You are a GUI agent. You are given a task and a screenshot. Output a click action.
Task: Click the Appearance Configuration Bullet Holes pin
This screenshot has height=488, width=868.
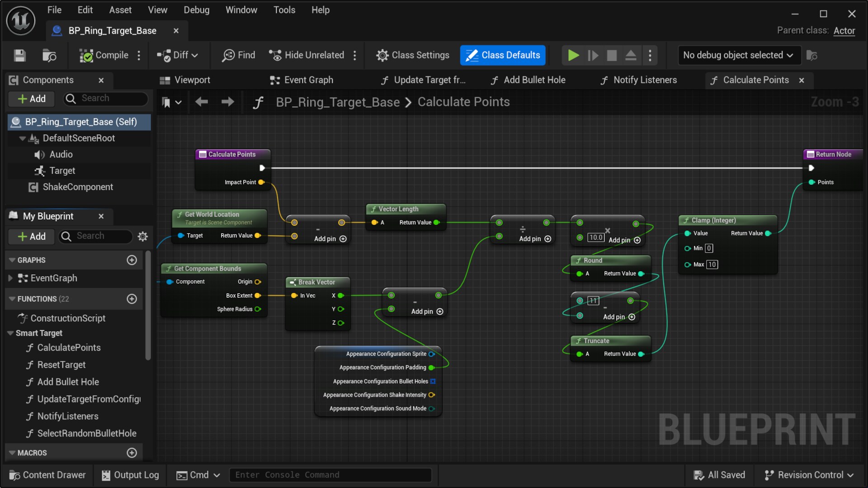click(433, 381)
